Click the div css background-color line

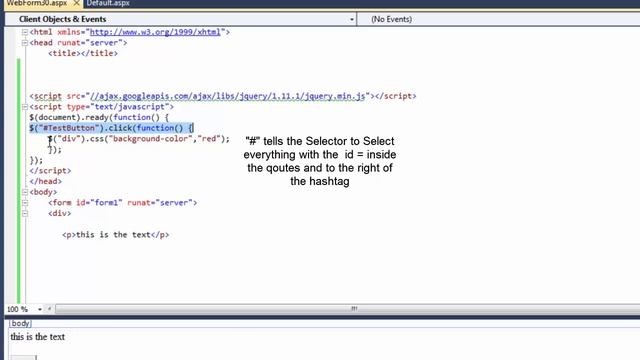(139, 139)
